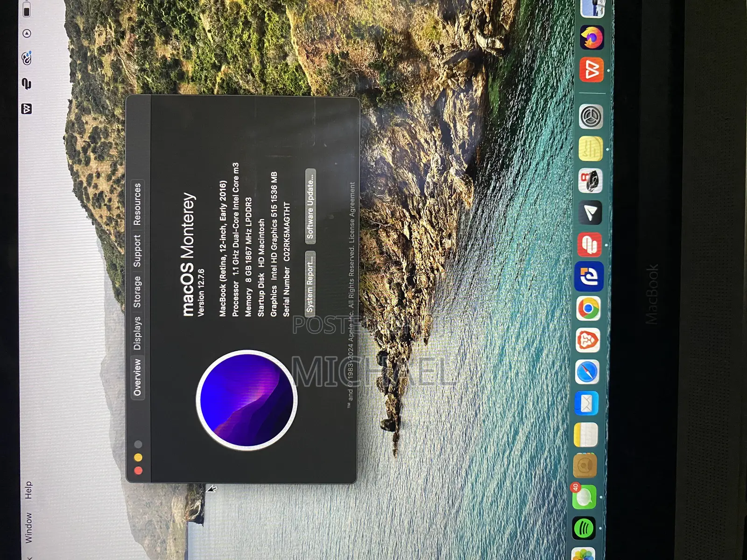Open the Help menu
This screenshot has width=747, height=560.
[x=28, y=490]
